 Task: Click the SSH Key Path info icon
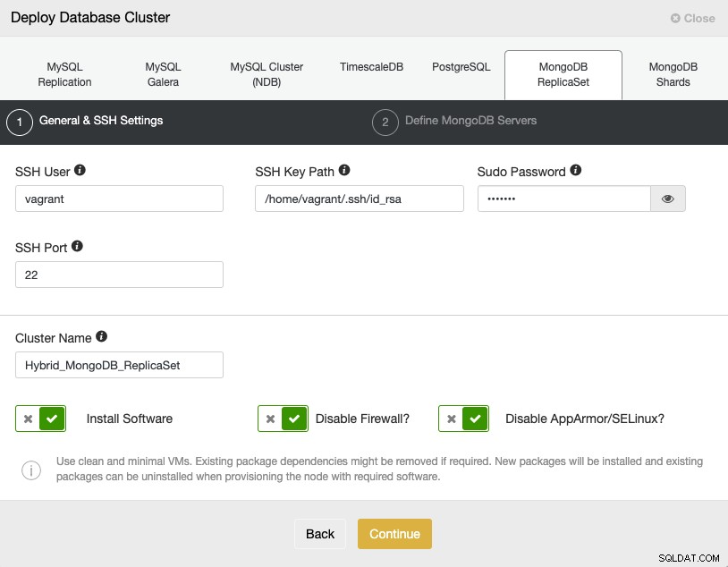344,170
